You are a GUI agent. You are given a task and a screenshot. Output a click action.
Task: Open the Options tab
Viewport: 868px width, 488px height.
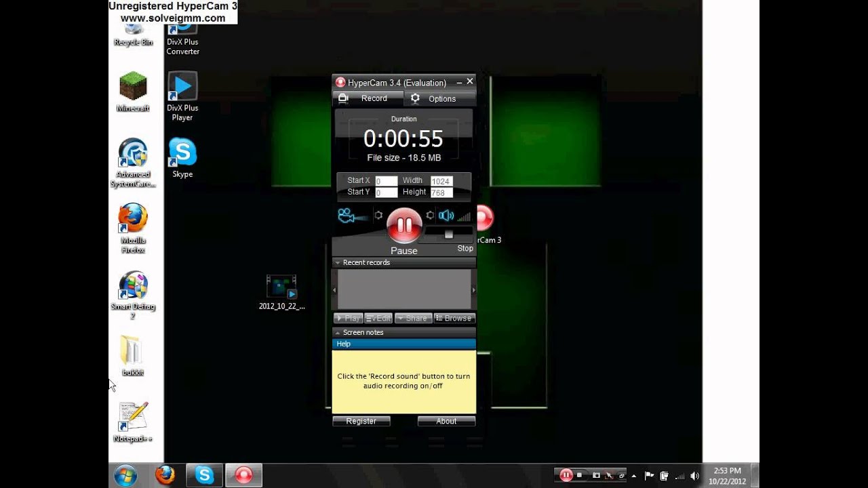[x=439, y=98]
